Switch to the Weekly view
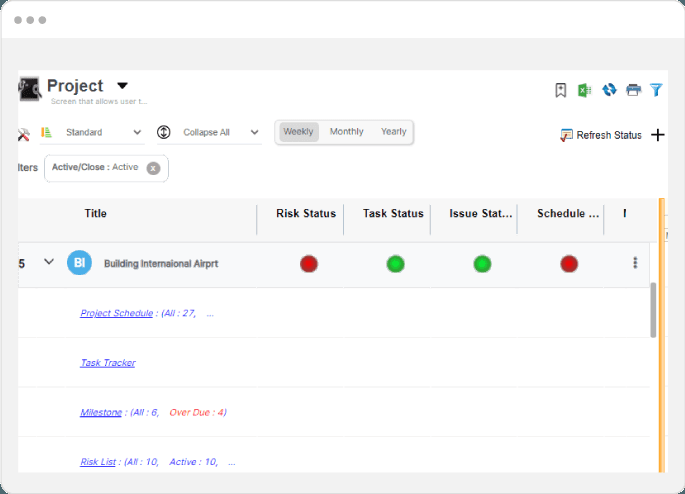The height and width of the screenshot is (494, 685). (298, 131)
